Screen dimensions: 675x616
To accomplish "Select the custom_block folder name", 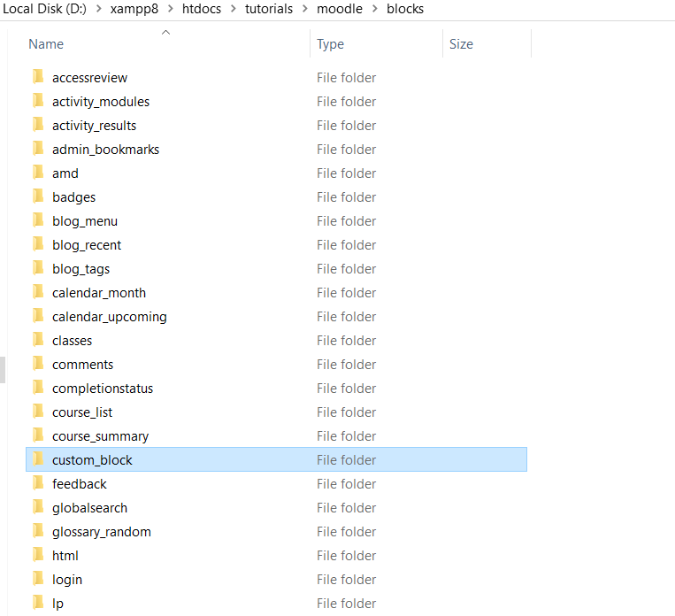I will [93, 460].
